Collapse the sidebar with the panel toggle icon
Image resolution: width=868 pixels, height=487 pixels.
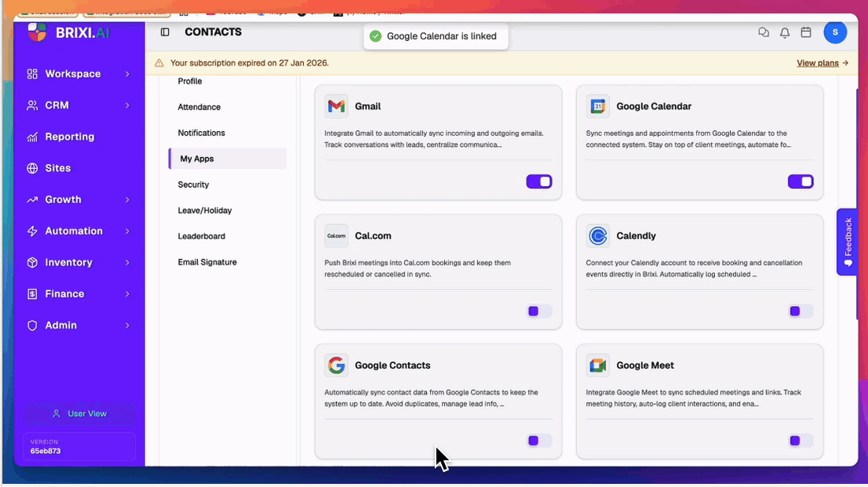165,32
